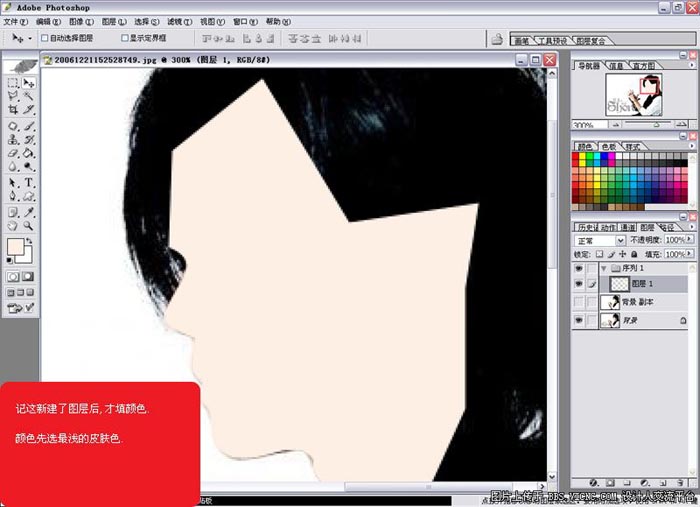
Task: Switch to the 通道 panel tab
Action: pyautogui.click(x=628, y=228)
